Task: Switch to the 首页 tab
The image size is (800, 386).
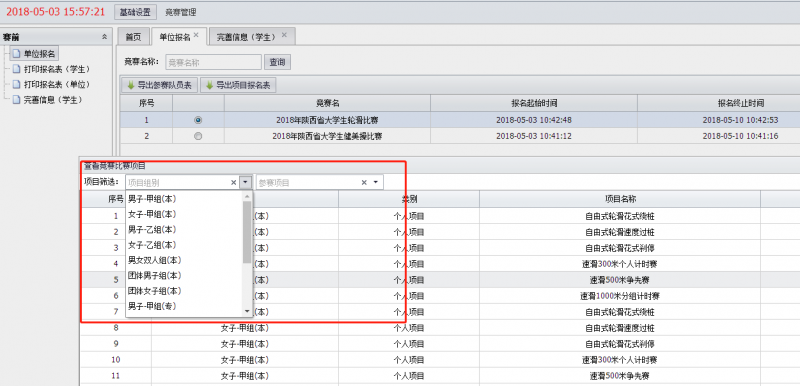Action: coord(134,37)
